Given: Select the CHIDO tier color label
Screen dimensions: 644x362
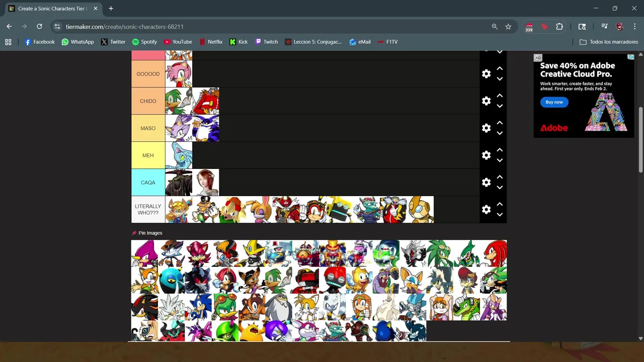Looking at the screenshot, I should tap(148, 101).
